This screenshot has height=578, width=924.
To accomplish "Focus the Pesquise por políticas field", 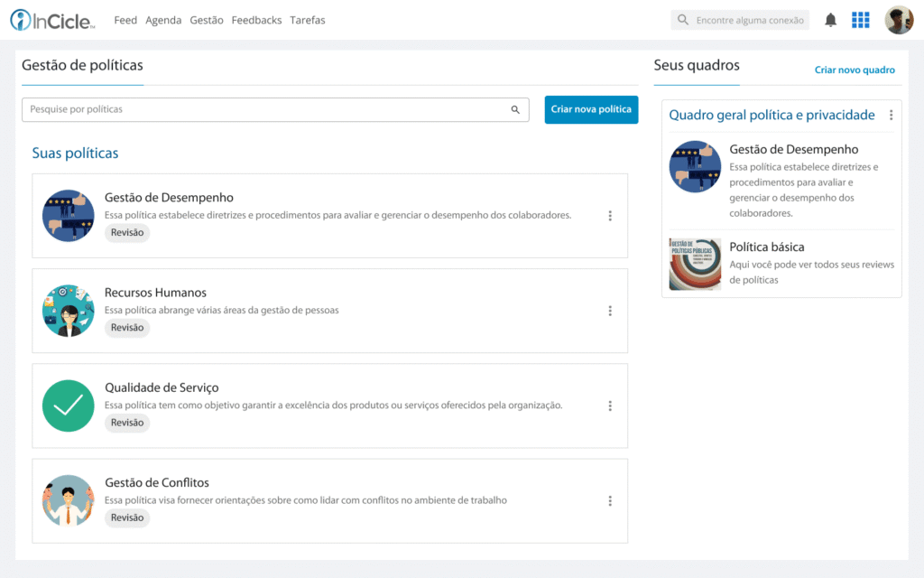I will (x=275, y=109).
